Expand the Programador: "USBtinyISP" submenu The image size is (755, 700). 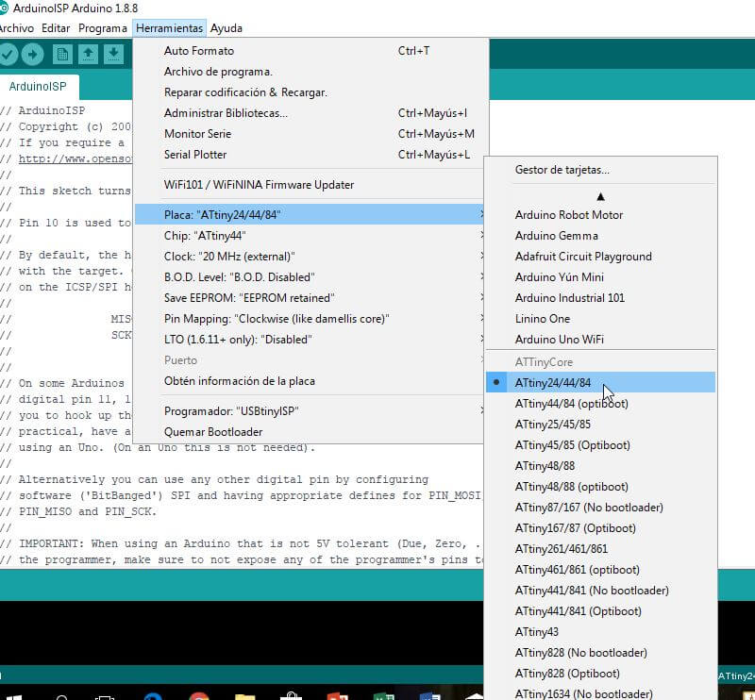point(309,410)
